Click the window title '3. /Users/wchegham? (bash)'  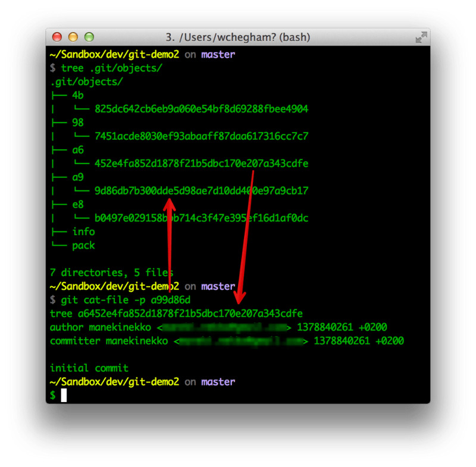pyautogui.click(x=238, y=37)
